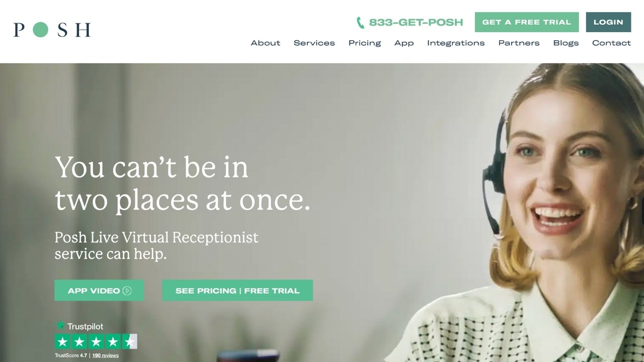The width and height of the screenshot is (644, 362).
Task: Go to the Pricing page
Action: 365,43
